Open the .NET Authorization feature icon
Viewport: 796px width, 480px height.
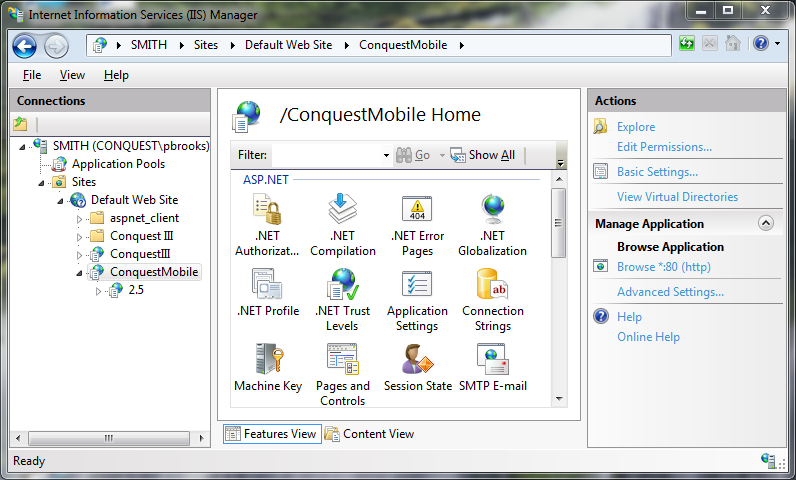pos(267,225)
